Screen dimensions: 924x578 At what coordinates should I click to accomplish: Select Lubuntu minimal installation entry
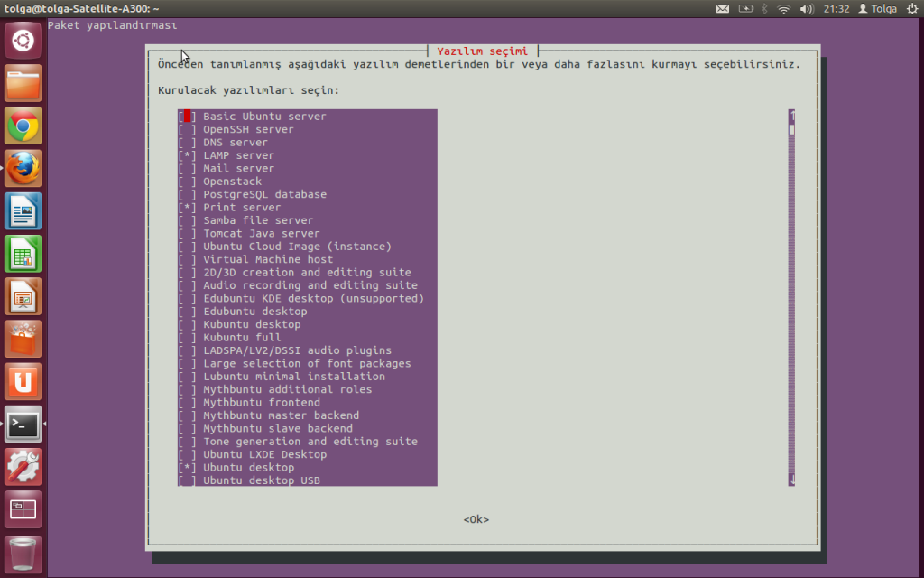(x=294, y=377)
